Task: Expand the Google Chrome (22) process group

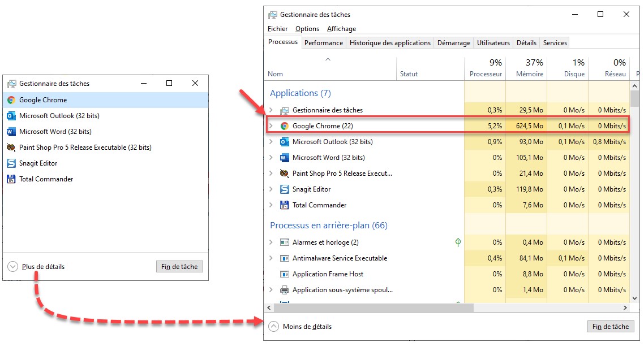Action: [x=271, y=126]
